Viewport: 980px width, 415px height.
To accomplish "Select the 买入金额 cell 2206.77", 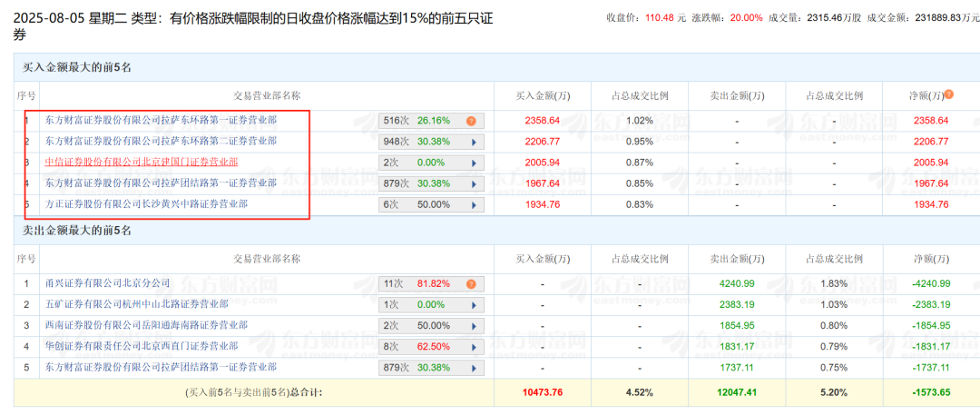I will 543,142.
